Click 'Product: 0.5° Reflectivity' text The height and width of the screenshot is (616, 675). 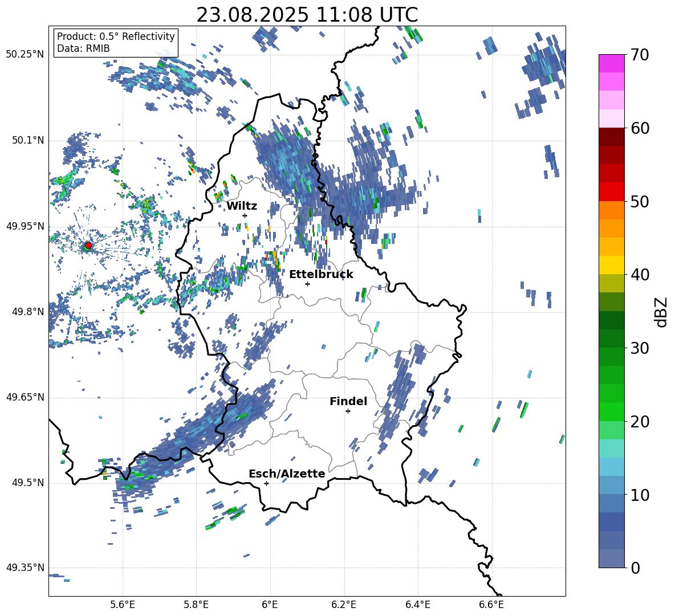click(x=116, y=36)
